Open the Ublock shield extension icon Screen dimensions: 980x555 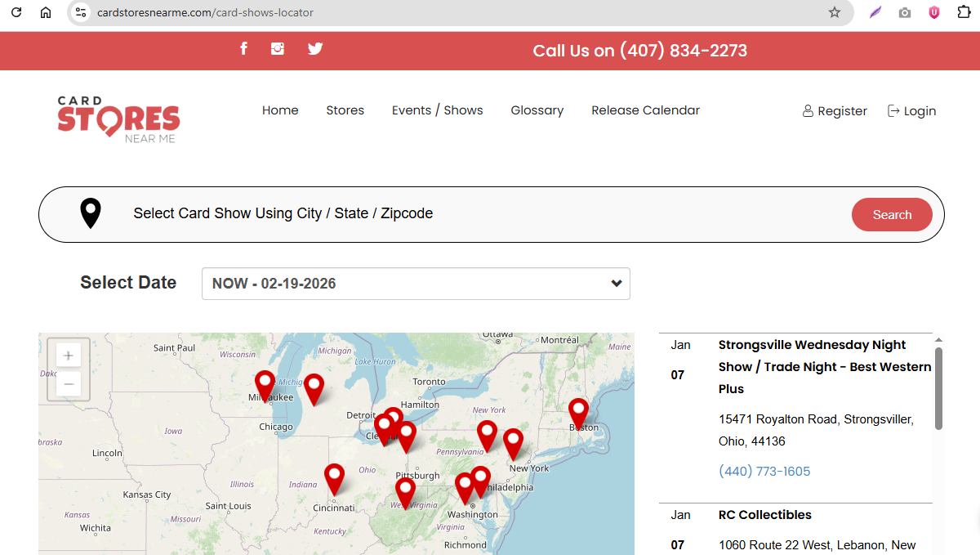tap(933, 12)
